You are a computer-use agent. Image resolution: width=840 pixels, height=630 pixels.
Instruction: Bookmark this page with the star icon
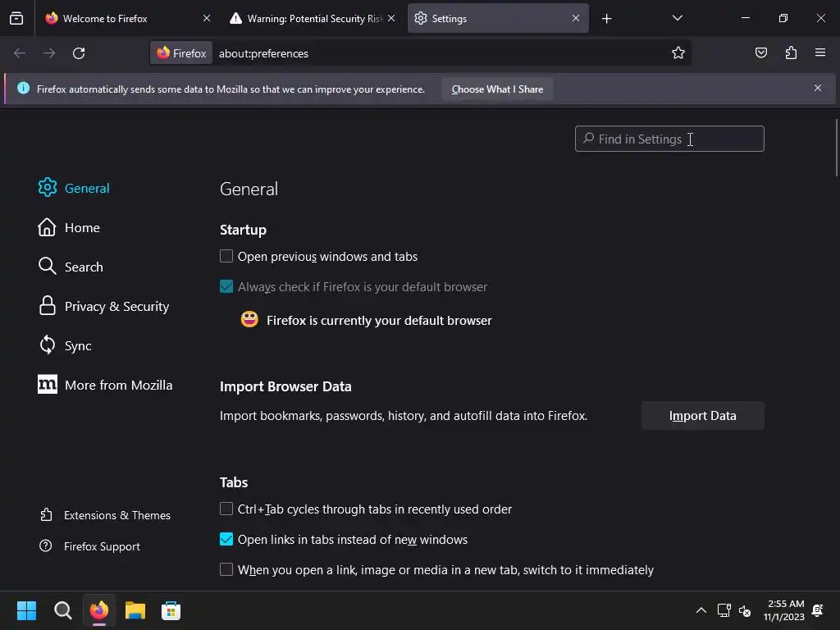(x=678, y=53)
